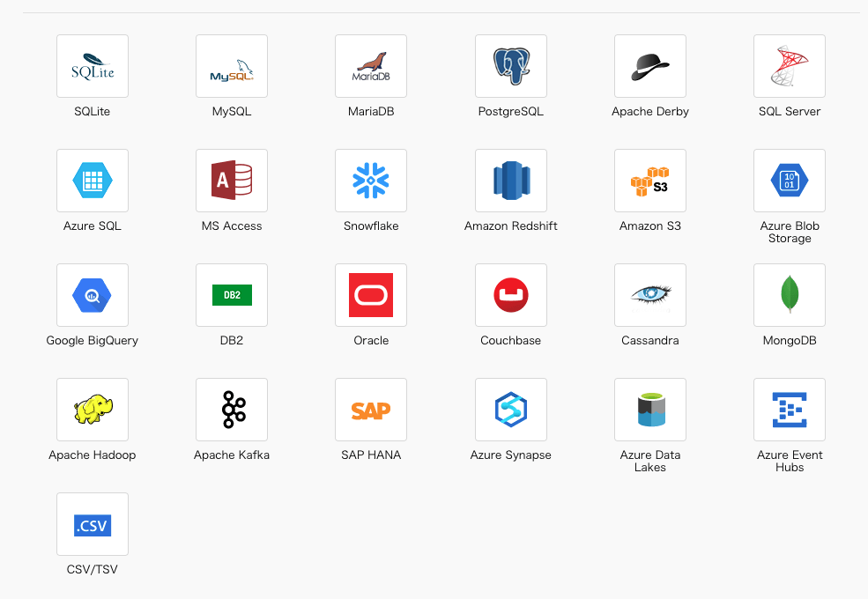Click the Azure SQL label

click(x=93, y=226)
